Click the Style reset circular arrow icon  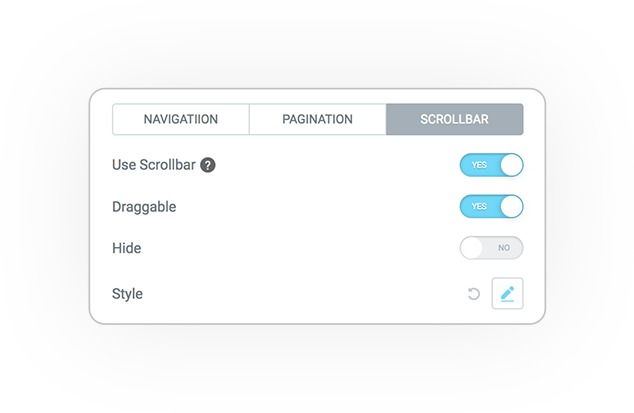coord(473,294)
